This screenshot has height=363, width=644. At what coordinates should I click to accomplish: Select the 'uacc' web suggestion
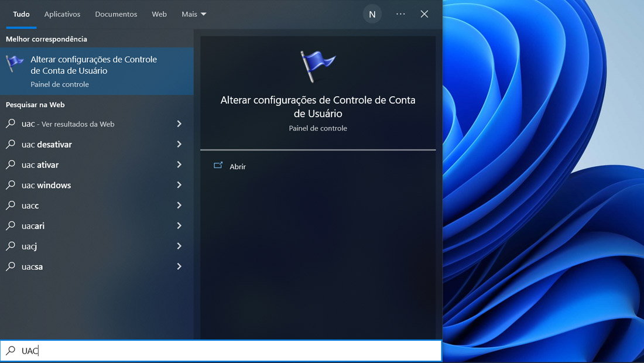pyautogui.click(x=97, y=206)
